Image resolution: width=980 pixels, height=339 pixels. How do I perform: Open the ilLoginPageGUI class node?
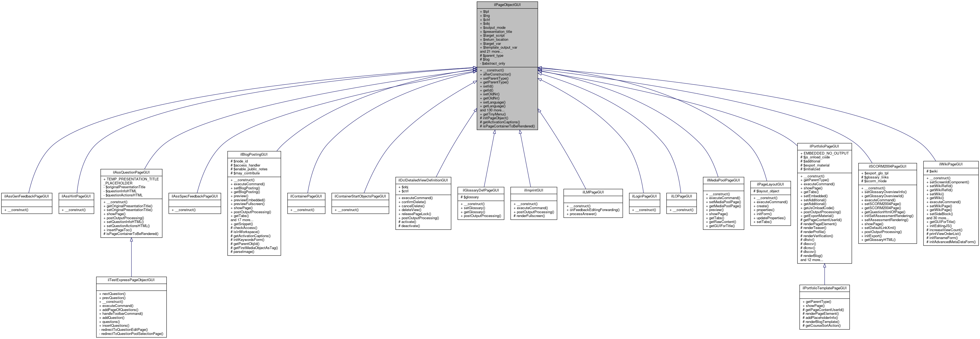pyautogui.click(x=644, y=203)
